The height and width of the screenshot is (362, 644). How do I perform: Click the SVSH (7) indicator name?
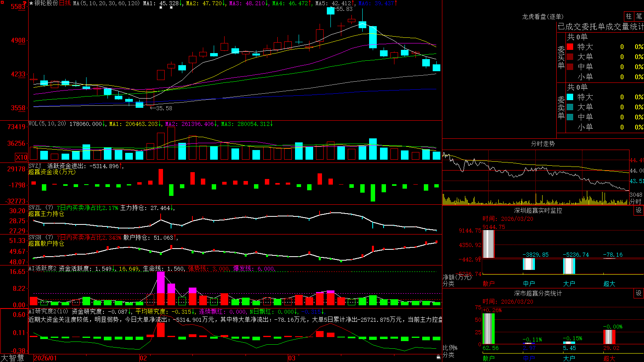[x=41, y=238]
